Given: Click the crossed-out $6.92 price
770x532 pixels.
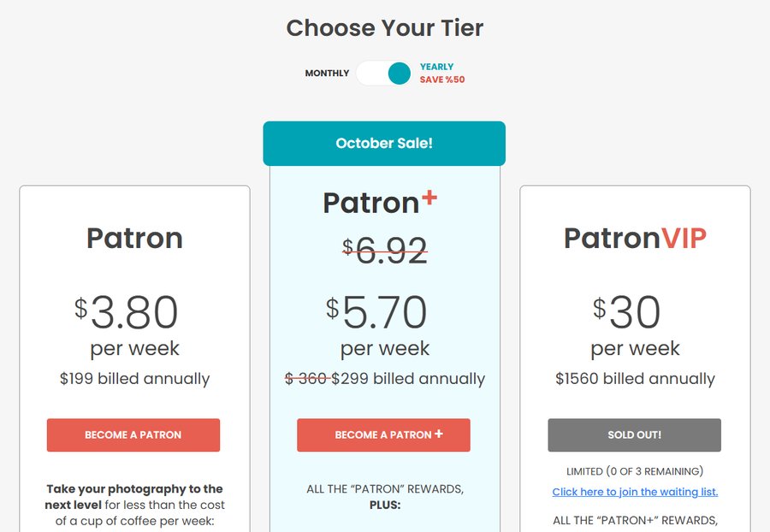Looking at the screenshot, I should coord(385,251).
